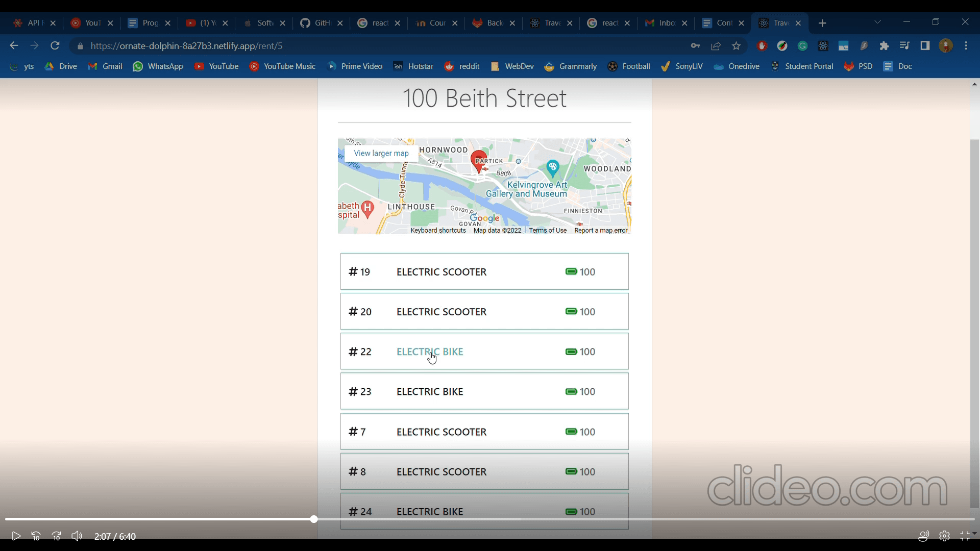Image resolution: width=980 pixels, height=551 pixels.
Task: Open browser profile avatar
Action: click(x=946, y=46)
